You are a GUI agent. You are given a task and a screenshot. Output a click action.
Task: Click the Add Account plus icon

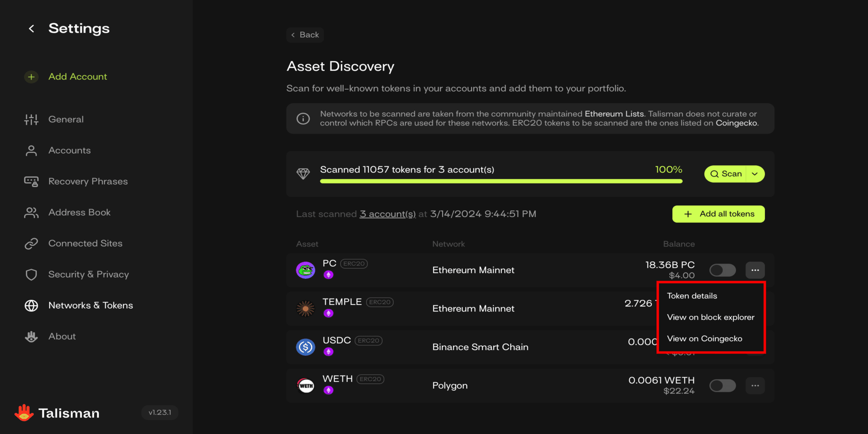[x=31, y=77]
